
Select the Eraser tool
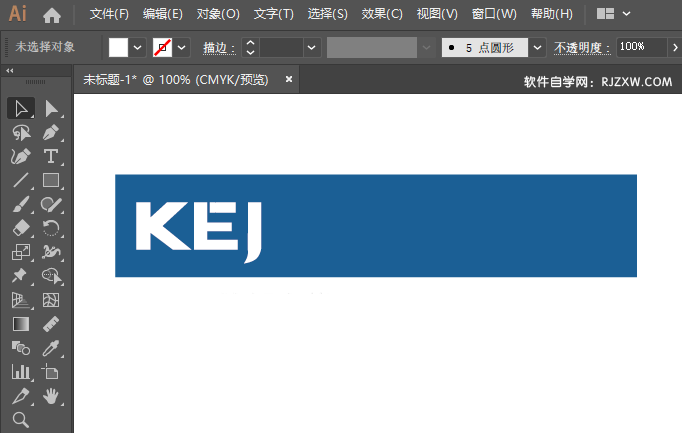(21, 228)
